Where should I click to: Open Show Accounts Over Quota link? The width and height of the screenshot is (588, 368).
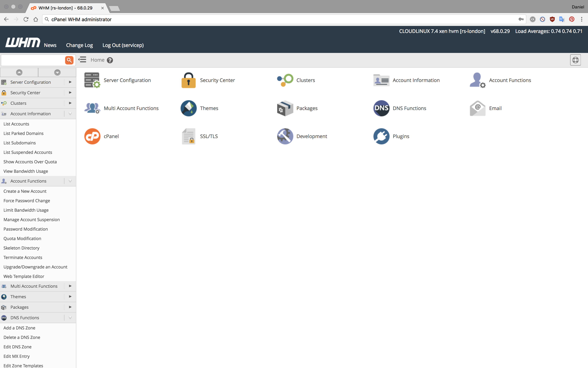coord(30,162)
